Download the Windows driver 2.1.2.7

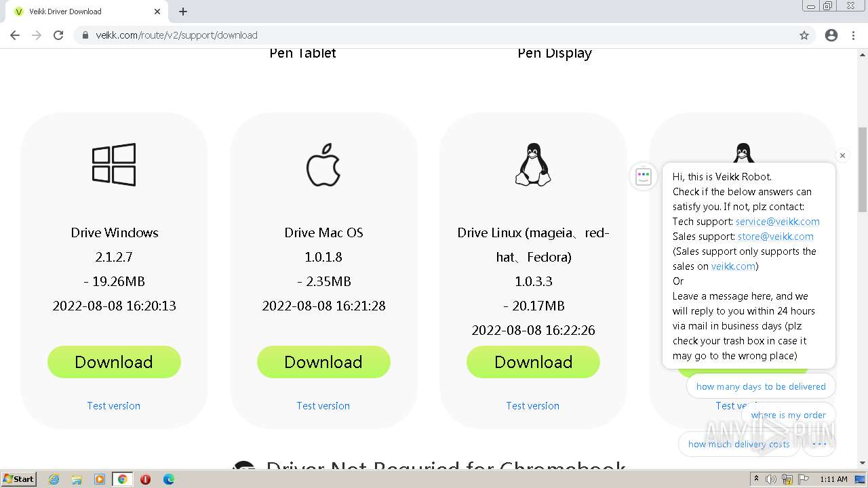pos(114,362)
